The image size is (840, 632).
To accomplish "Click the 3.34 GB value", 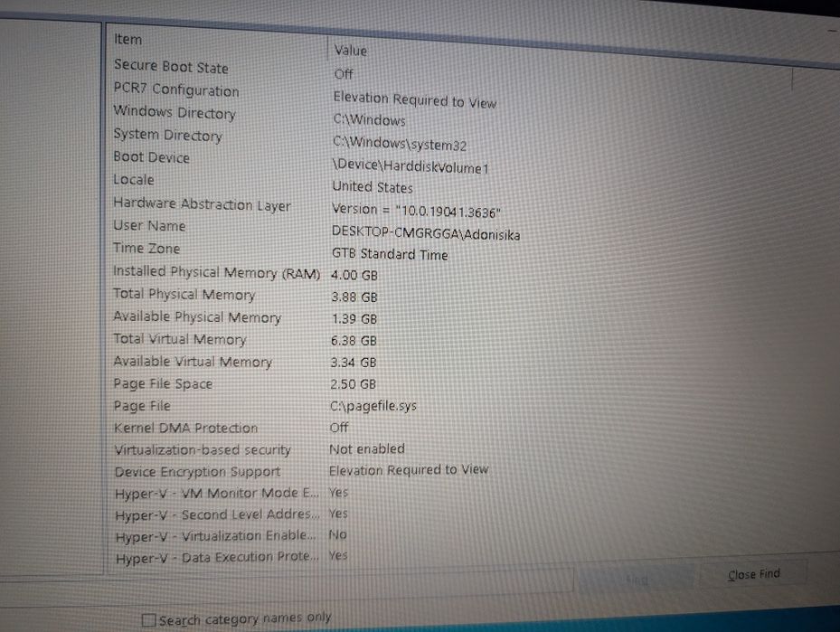I will click(353, 363).
